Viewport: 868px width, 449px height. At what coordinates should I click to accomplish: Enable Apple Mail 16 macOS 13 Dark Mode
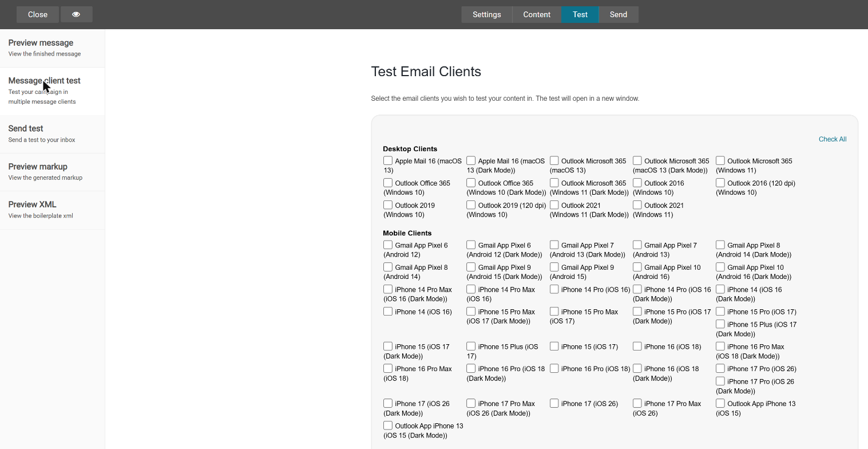[471, 161]
